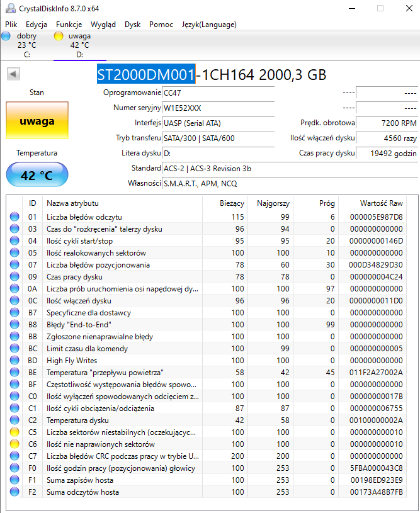Click status icon for attribute 07 seek errors
This screenshot has height=513, width=420.
(x=14, y=264)
